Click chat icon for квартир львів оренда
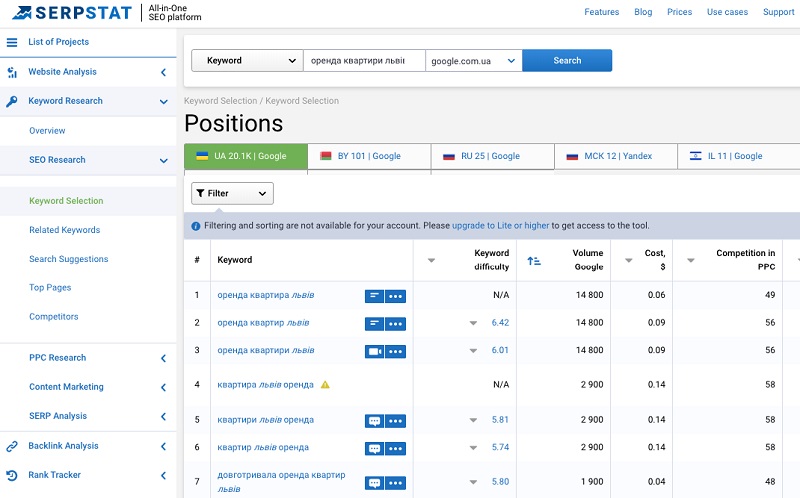800x498 pixels. (x=374, y=449)
